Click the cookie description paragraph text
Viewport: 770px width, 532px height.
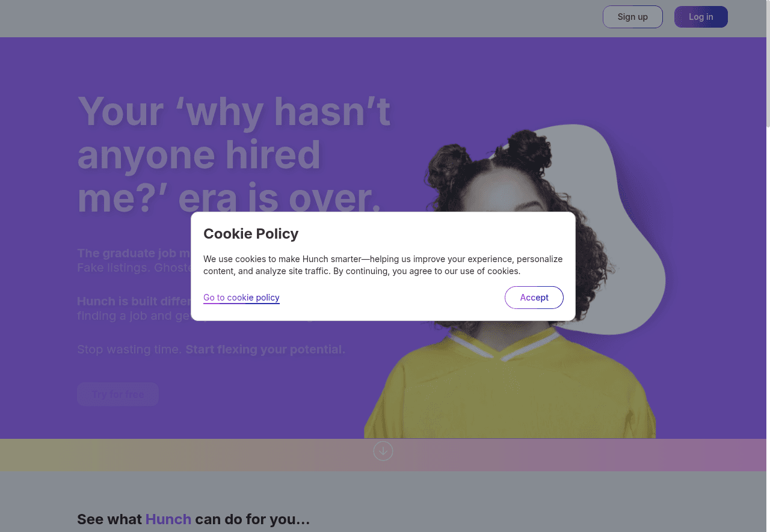[383, 265]
